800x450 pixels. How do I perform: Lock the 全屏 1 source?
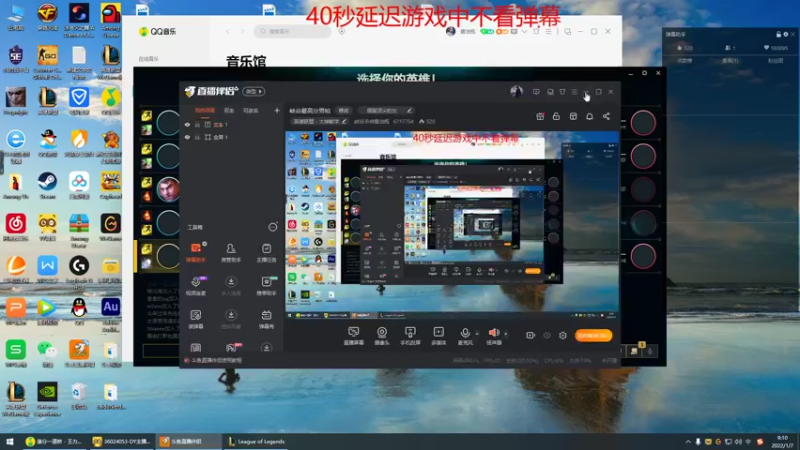tap(197, 137)
